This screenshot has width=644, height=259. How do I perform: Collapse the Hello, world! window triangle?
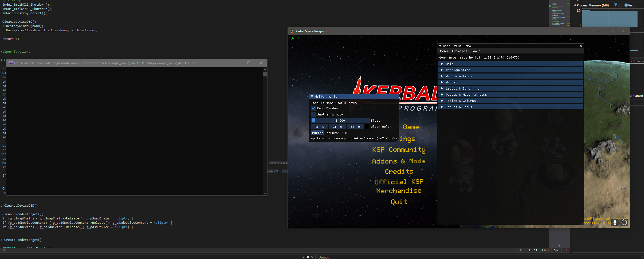[312, 96]
